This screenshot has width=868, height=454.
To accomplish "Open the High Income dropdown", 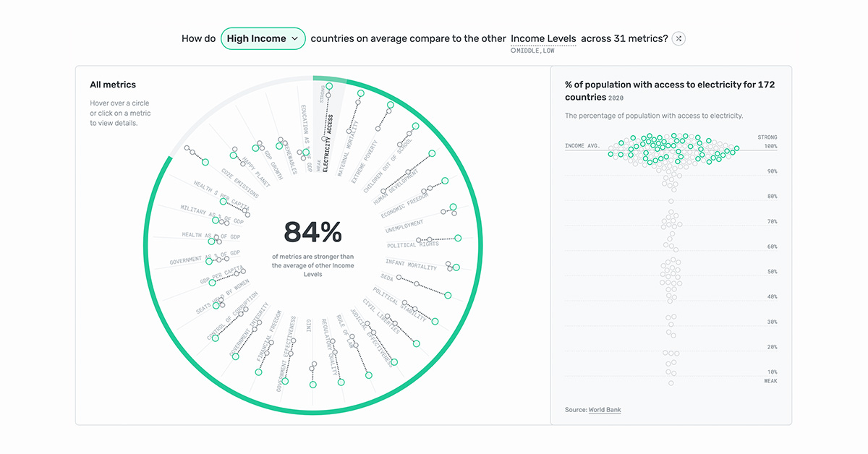I will point(263,38).
